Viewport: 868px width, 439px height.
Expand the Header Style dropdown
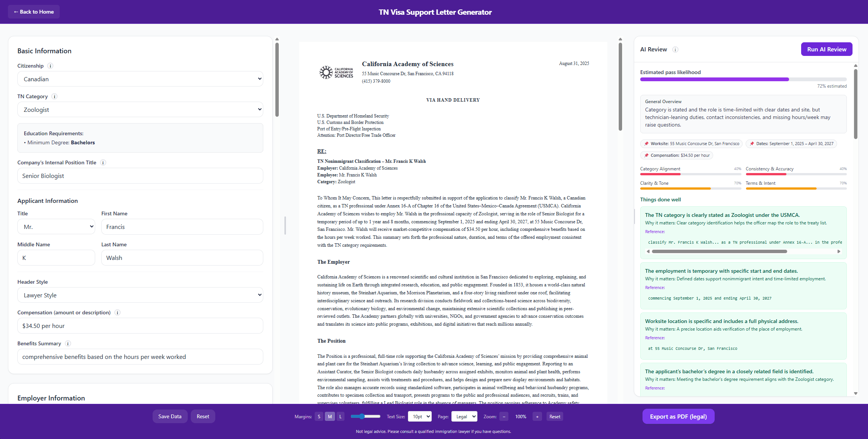click(x=140, y=295)
